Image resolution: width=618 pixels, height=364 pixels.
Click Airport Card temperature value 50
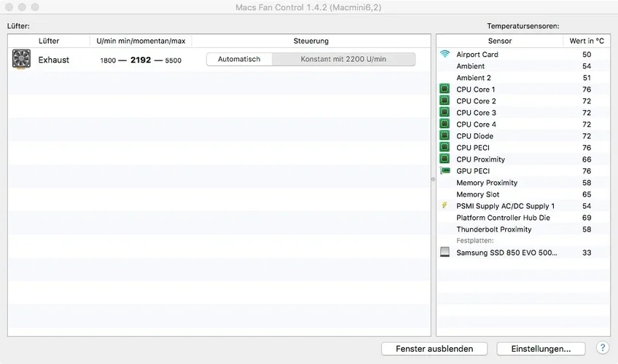click(x=587, y=55)
